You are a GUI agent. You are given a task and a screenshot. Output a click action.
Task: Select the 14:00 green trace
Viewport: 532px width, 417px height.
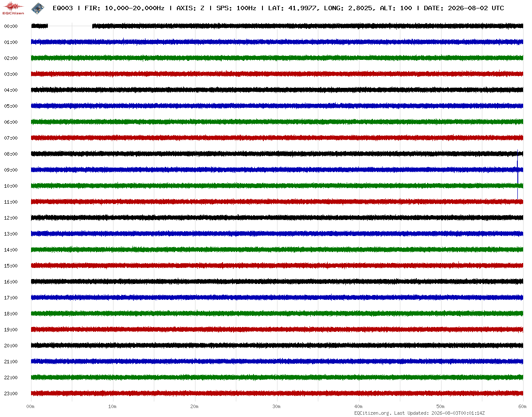click(277, 250)
